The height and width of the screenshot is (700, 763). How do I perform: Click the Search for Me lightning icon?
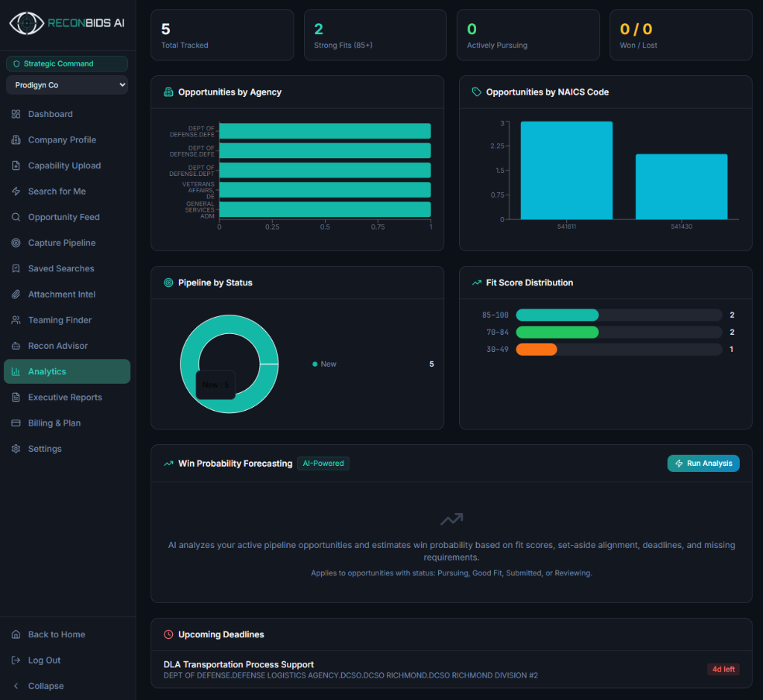[16, 192]
